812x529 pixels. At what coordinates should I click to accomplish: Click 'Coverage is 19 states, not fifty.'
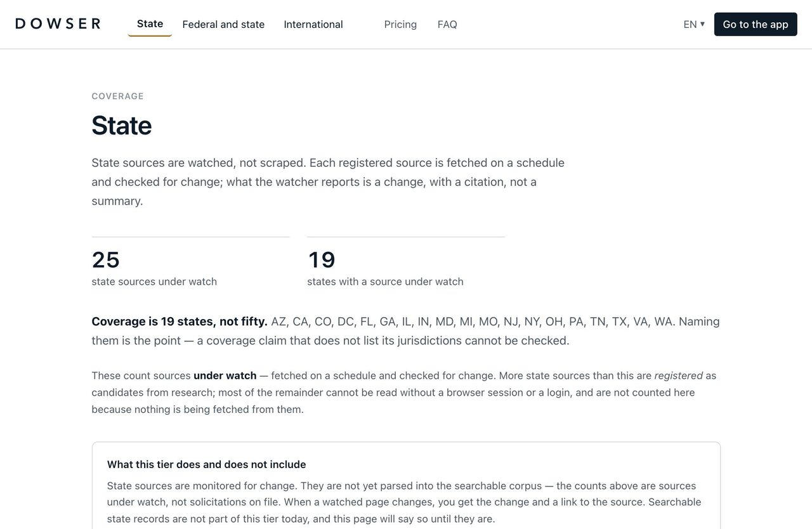click(180, 322)
